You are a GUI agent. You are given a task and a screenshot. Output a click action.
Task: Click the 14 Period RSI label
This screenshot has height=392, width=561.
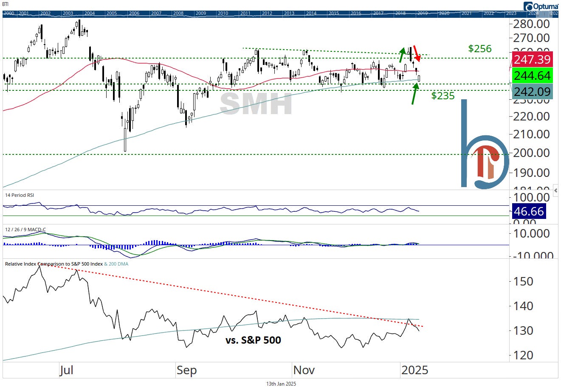pos(20,195)
